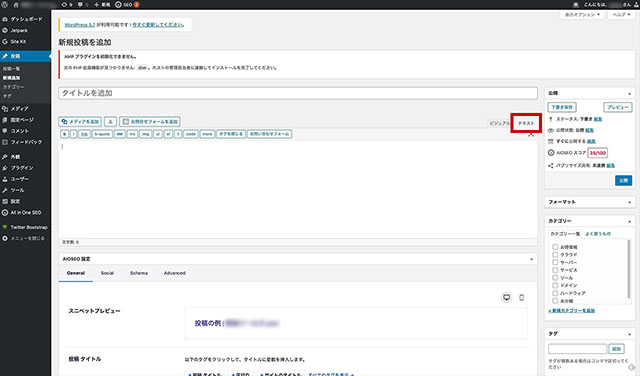Click the プレビュー button
The image size is (640, 376).
(x=618, y=107)
